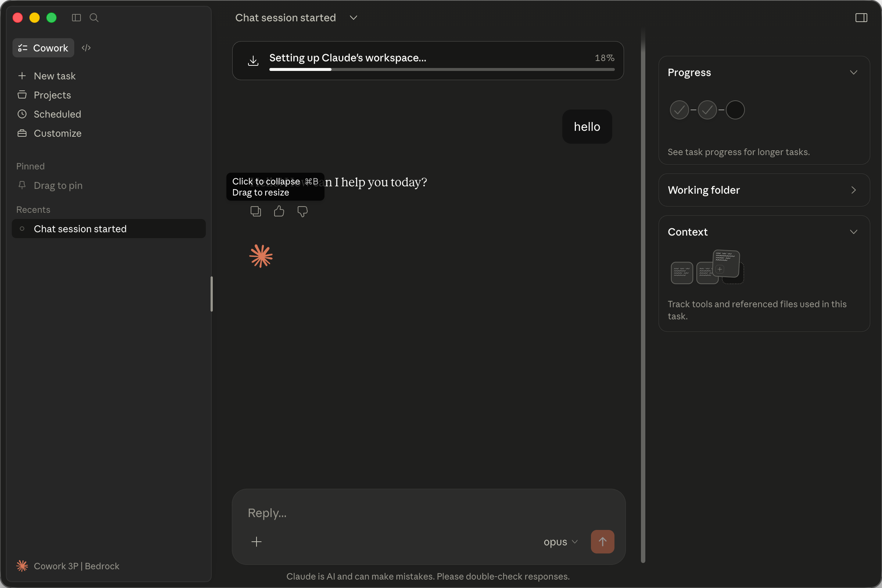
Task: Click the Setting up Claude's workspace text
Action: [x=348, y=58]
